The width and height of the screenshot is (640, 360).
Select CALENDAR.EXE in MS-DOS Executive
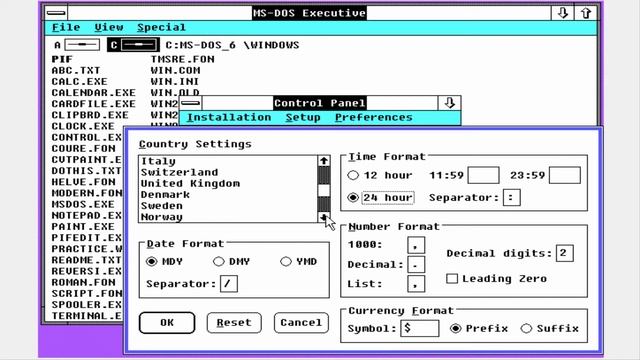pos(93,93)
